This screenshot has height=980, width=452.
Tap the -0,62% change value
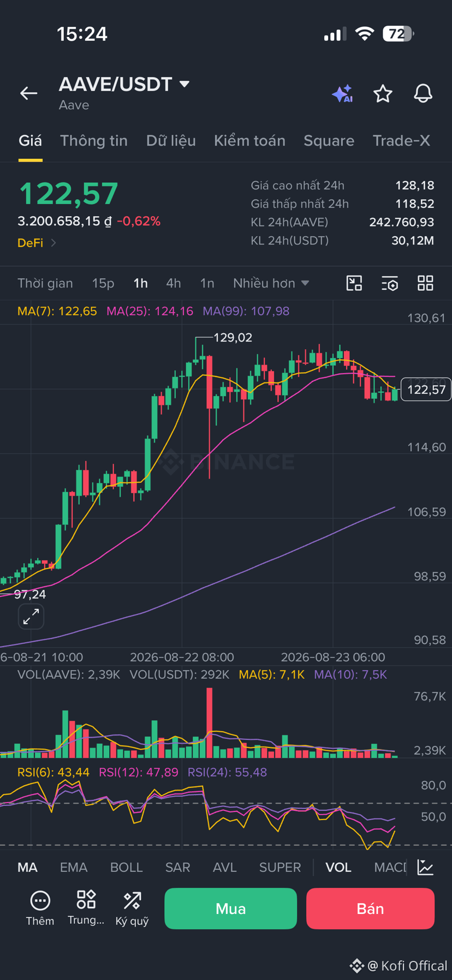pos(139,221)
